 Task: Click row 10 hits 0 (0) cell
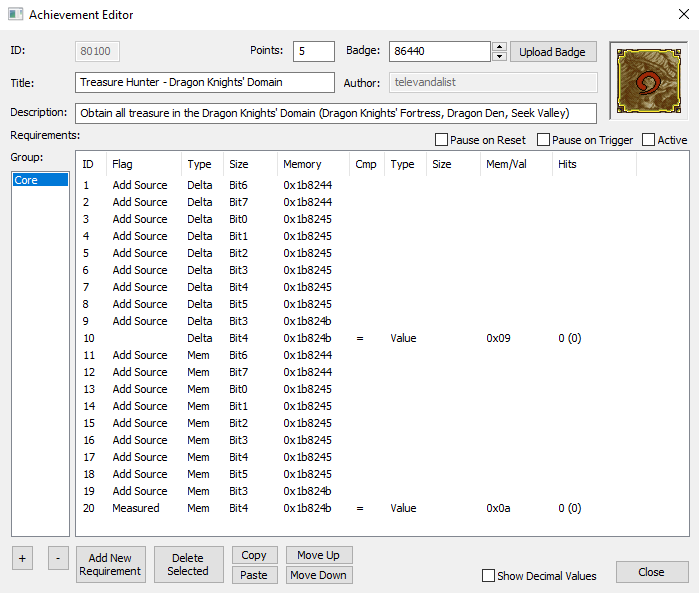click(570, 338)
